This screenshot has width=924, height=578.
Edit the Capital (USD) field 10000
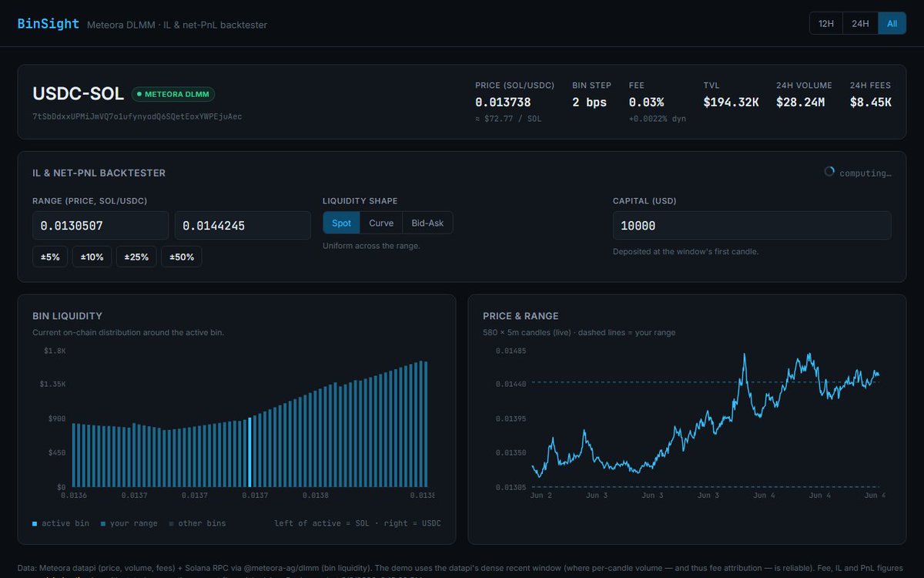point(752,226)
